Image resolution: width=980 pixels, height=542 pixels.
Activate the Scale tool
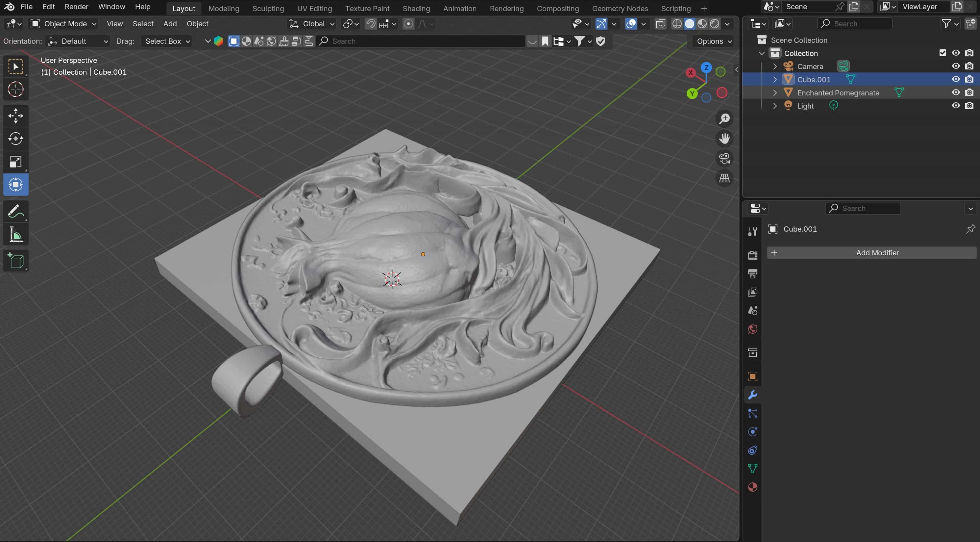tap(15, 162)
